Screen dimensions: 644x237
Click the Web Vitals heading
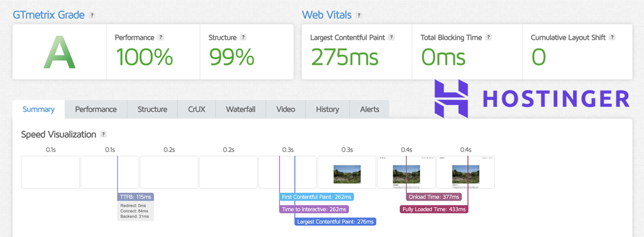pyautogui.click(x=326, y=15)
